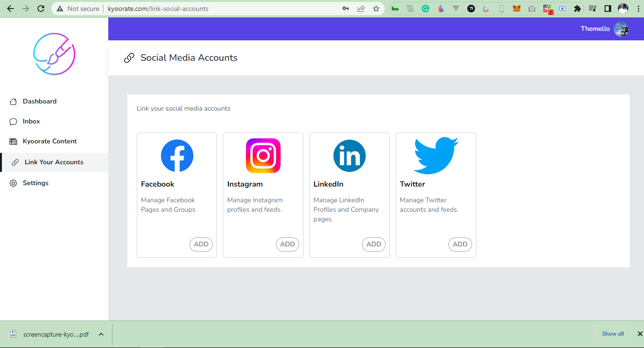Go back with browser back arrow
The height and width of the screenshot is (348, 644).
[x=10, y=9]
